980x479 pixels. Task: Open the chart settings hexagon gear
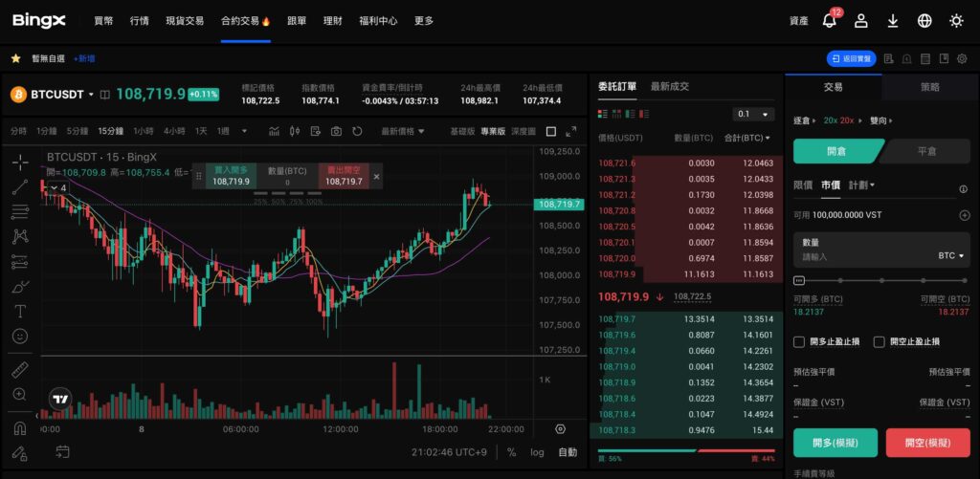(561, 429)
